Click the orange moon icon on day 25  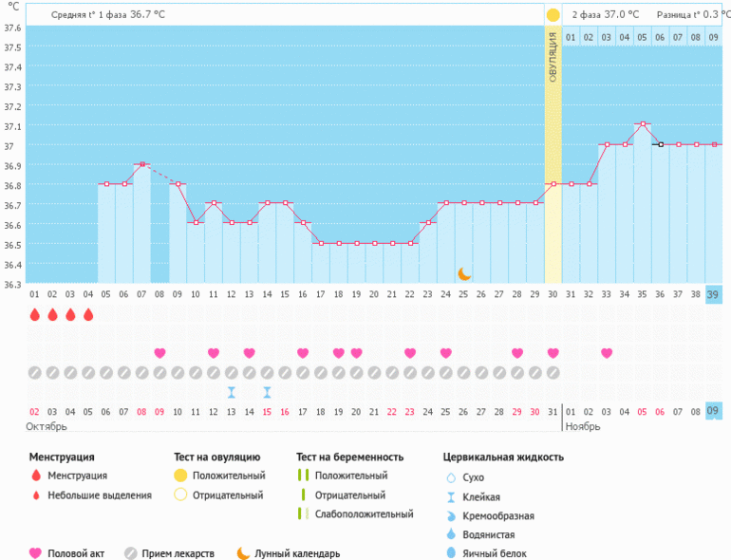464,273
